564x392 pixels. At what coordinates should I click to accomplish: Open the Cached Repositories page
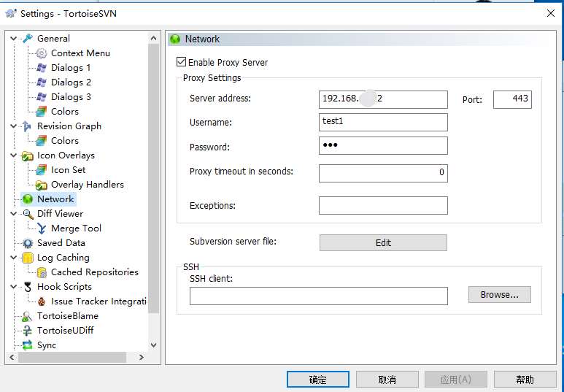click(95, 272)
